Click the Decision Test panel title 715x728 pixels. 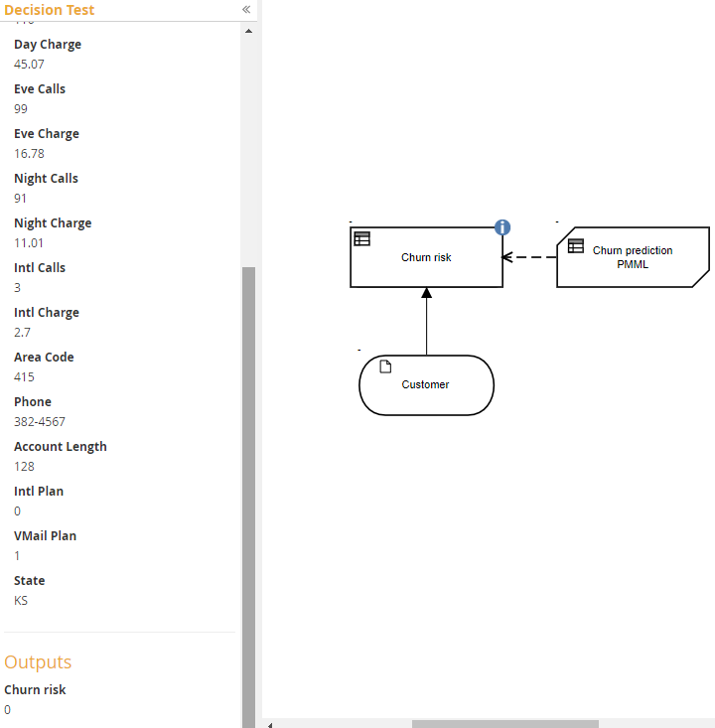tap(50, 10)
